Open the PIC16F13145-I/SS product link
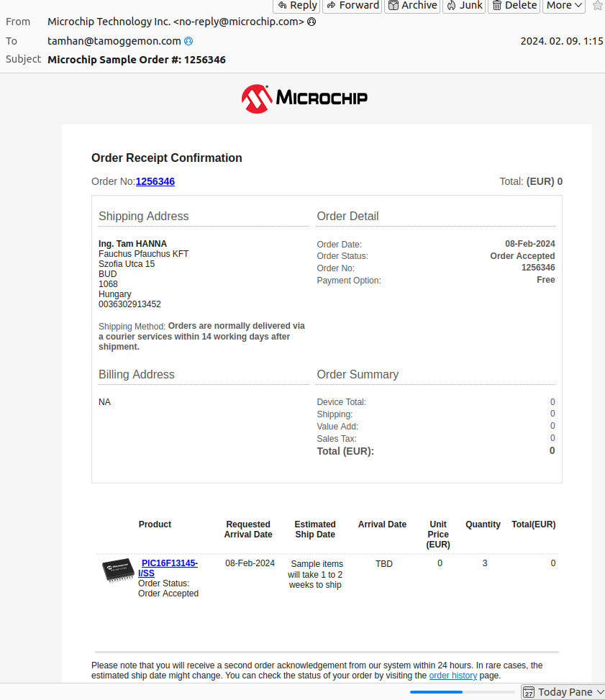605x700 pixels. point(168,568)
